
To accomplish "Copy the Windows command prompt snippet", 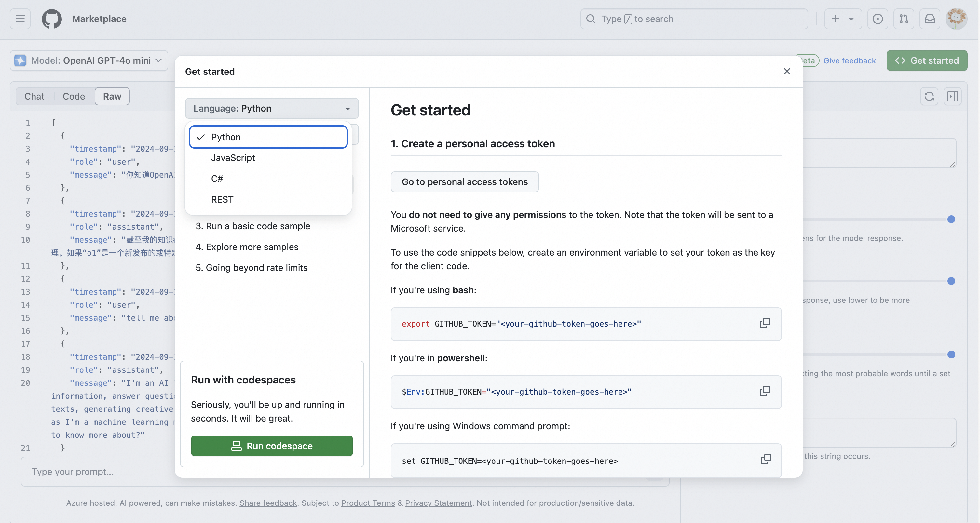I will (766, 459).
